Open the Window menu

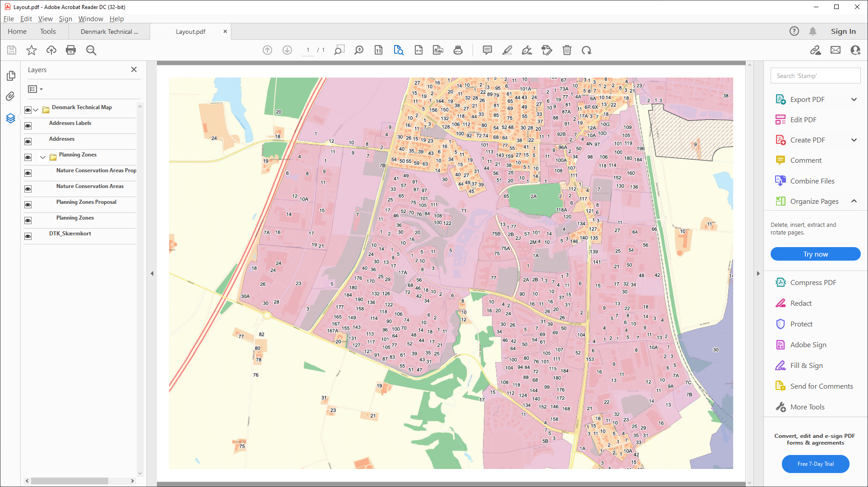point(91,19)
